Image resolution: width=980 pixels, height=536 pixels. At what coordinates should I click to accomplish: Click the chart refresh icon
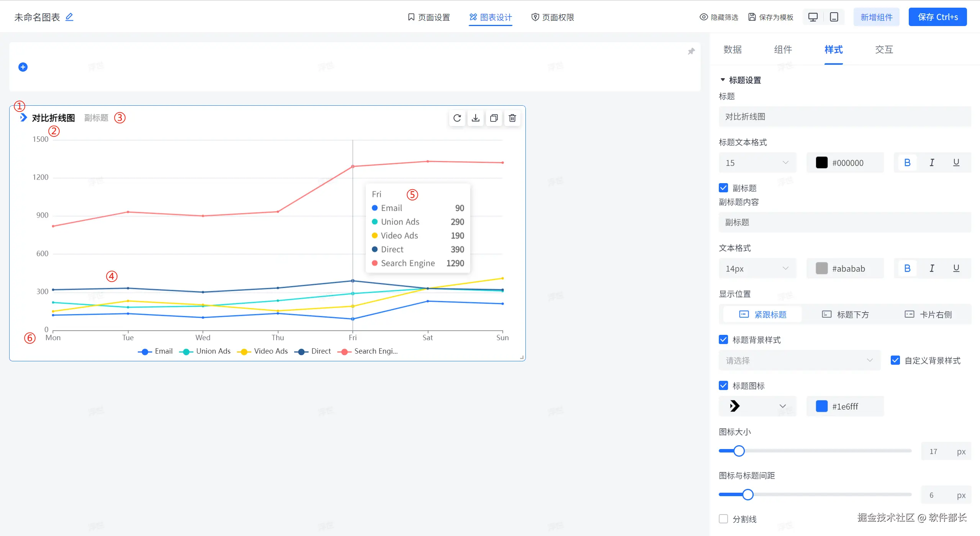coord(457,118)
